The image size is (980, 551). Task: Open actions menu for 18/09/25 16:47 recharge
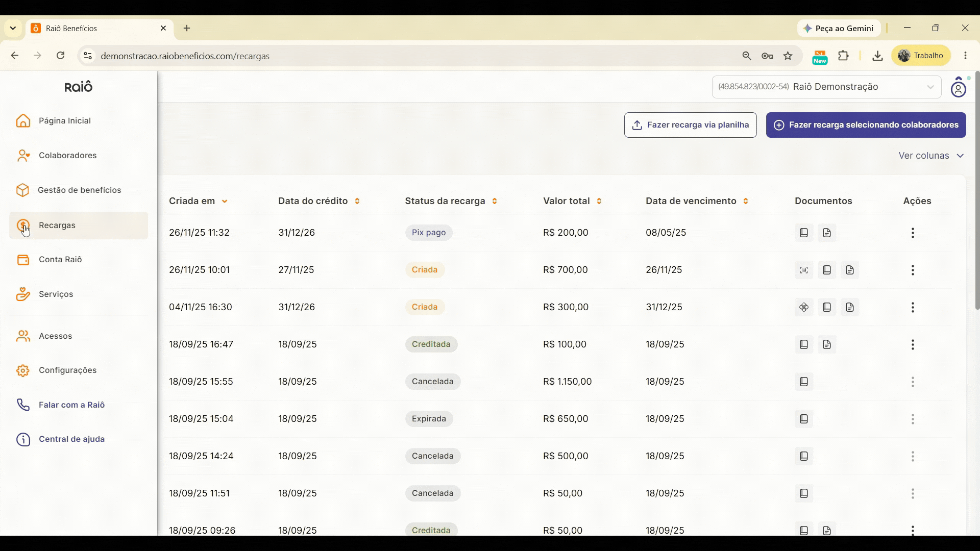point(913,344)
